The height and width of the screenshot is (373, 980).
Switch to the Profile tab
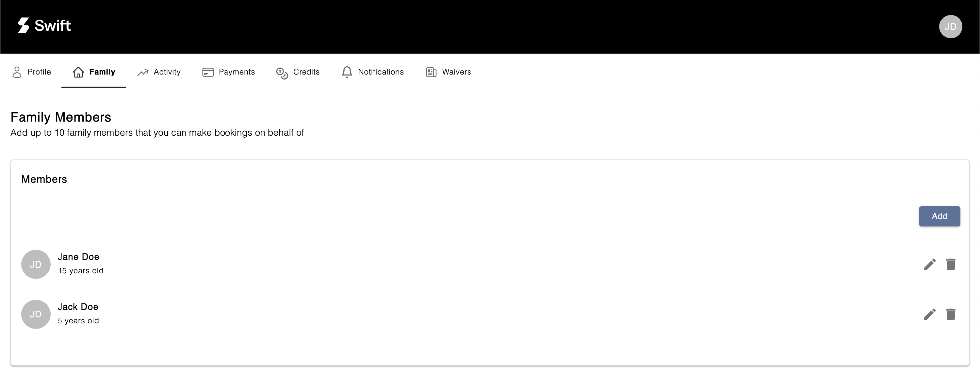(x=39, y=72)
